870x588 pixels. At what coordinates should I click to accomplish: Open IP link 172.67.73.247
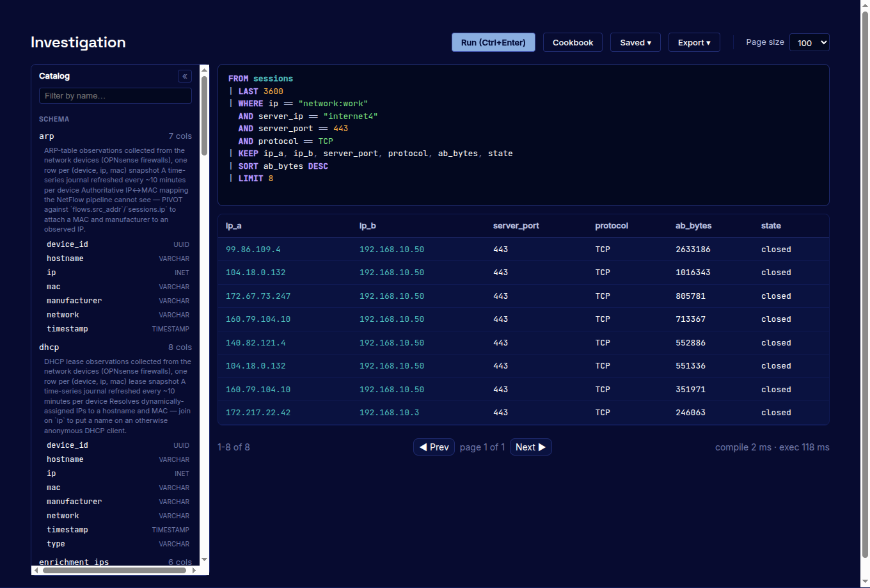click(258, 296)
